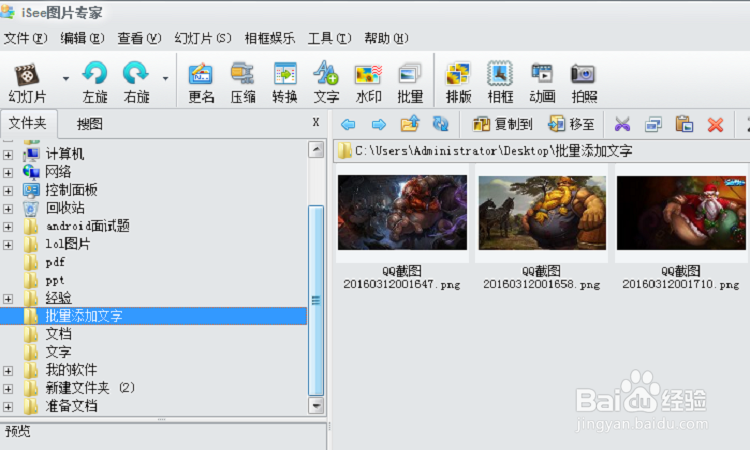
Task: Open the 幻灯片(S) menu
Action: pos(203,38)
